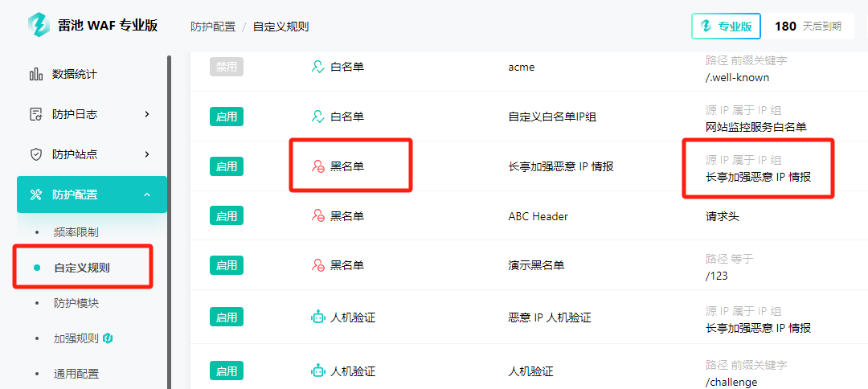868x389 pixels.
Task: Click the 180 天后到期 label
Action: [x=808, y=26]
